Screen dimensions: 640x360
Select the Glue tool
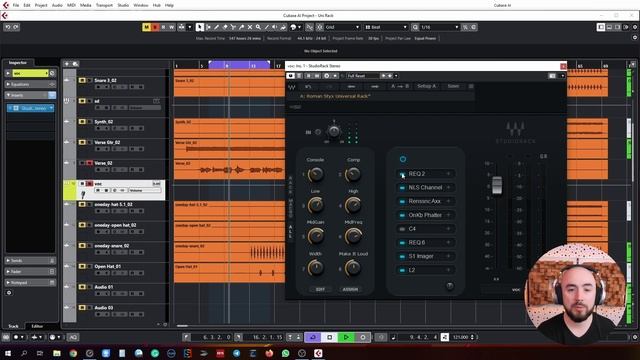(x=242, y=27)
